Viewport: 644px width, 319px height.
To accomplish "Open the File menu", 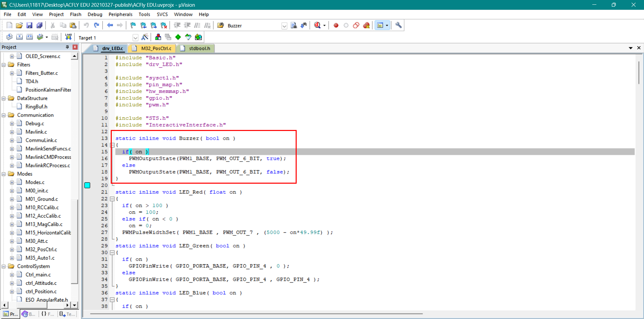I will [7, 14].
